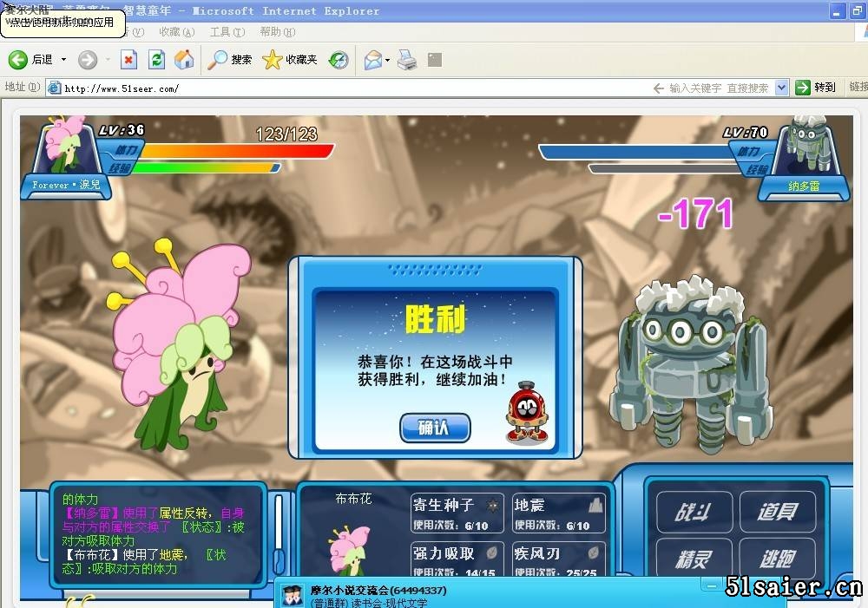Click the 链接 links toolbar label

(x=858, y=87)
